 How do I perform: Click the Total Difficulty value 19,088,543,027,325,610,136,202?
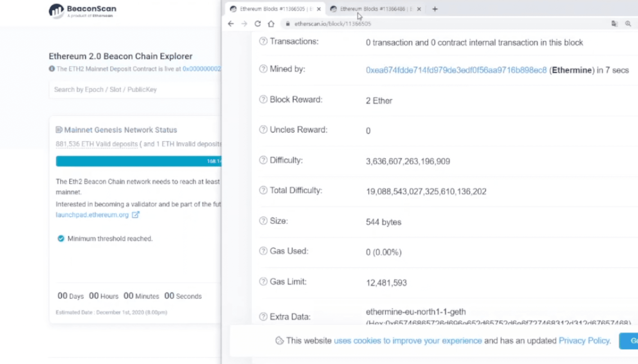point(426,191)
